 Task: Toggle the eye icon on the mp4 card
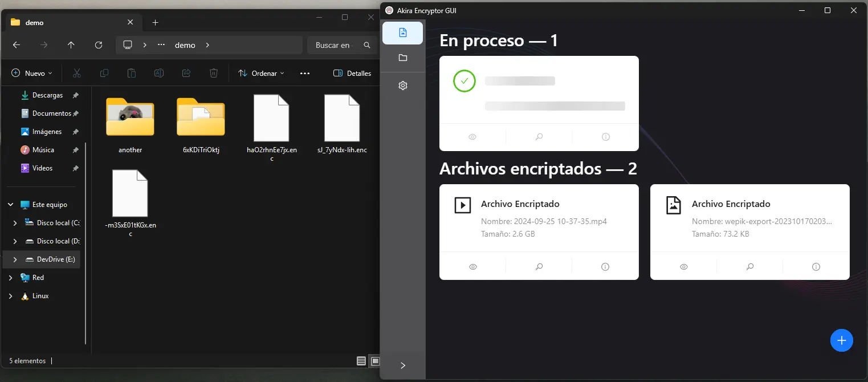tap(472, 266)
